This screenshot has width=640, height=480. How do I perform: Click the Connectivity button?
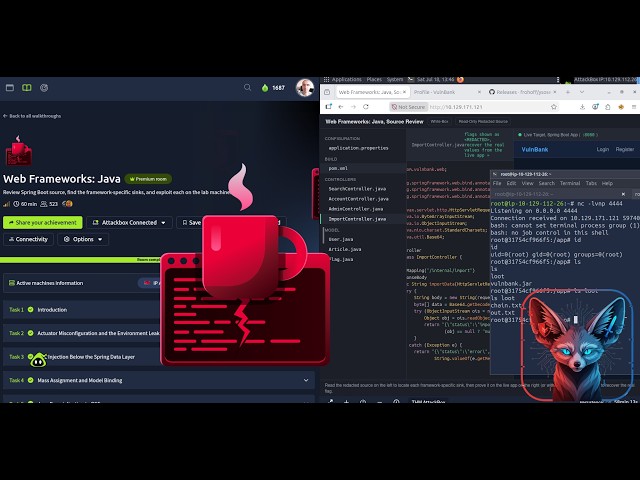click(x=28, y=239)
